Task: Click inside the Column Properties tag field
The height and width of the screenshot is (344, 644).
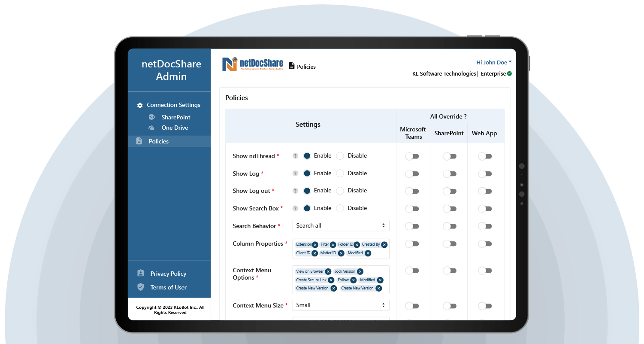Action: click(x=341, y=249)
